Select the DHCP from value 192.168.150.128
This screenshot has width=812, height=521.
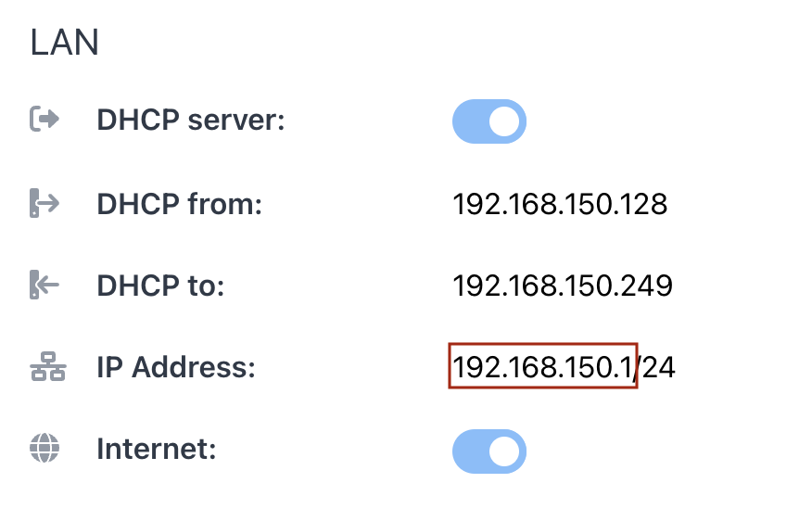(x=560, y=204)
